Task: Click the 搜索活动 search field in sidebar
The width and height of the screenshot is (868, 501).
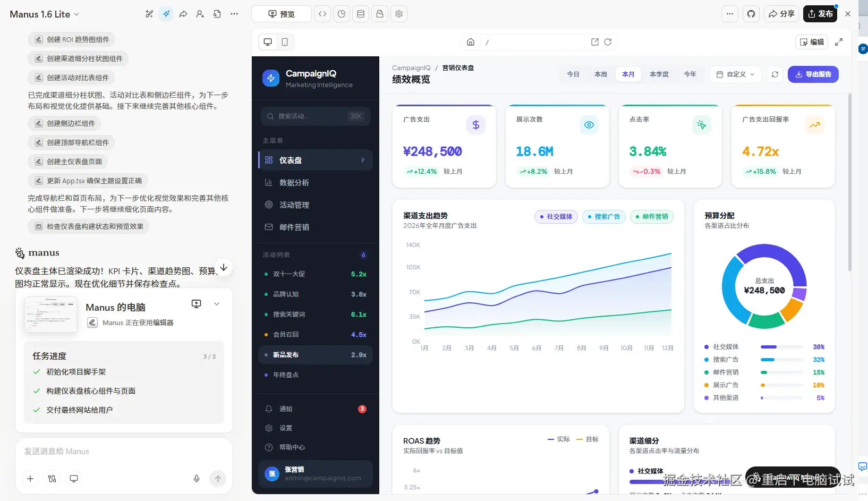Action: [x=316, y=116]
